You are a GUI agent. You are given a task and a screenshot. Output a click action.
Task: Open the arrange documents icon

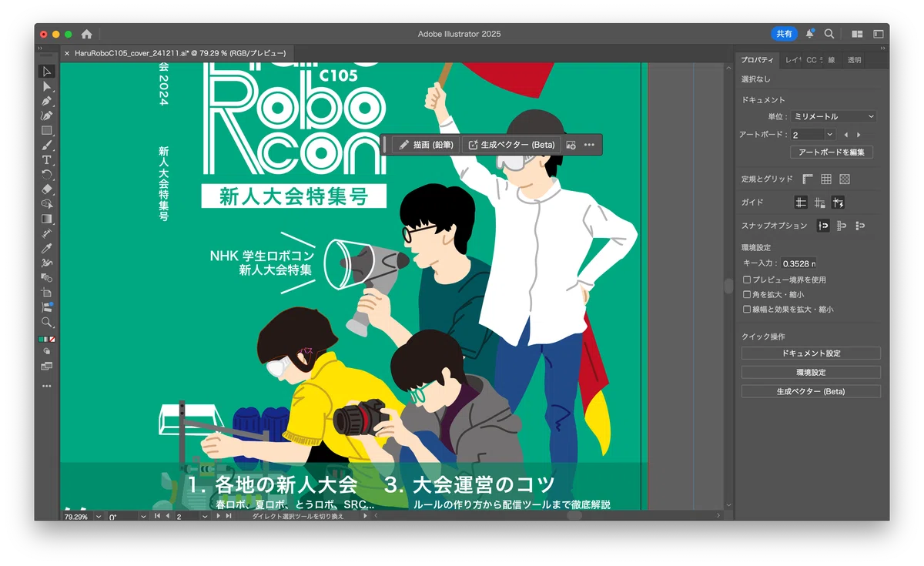pyautogui.click(x=858, y=34)
